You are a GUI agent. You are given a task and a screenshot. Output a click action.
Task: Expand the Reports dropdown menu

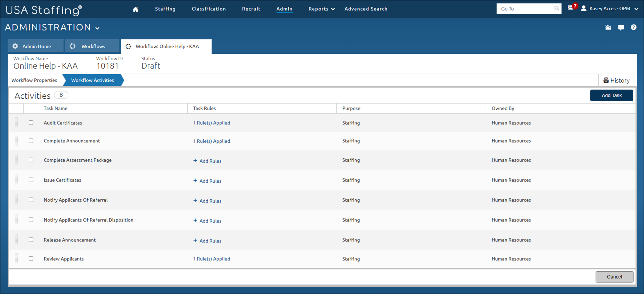(321, 9)
